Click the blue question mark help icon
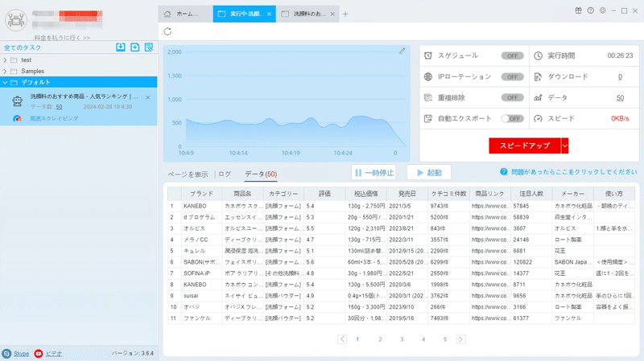644x361 pixels. pos(504,172)
